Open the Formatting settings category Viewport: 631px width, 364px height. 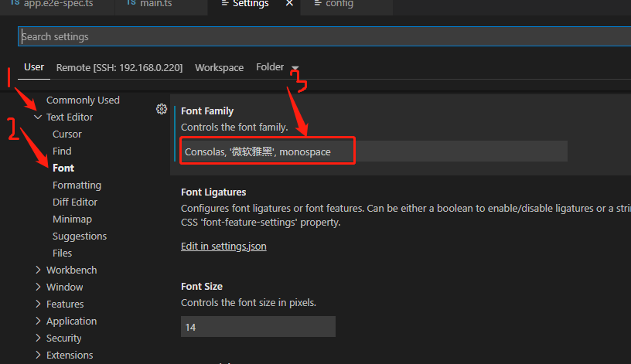77,185
